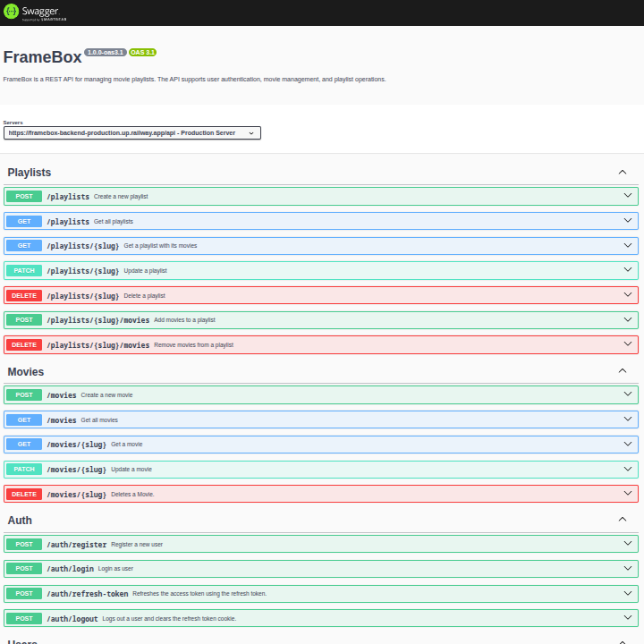Expand PATCH /playlists/{slug} row chevron
644x644 pixels.
pos(628,270)
